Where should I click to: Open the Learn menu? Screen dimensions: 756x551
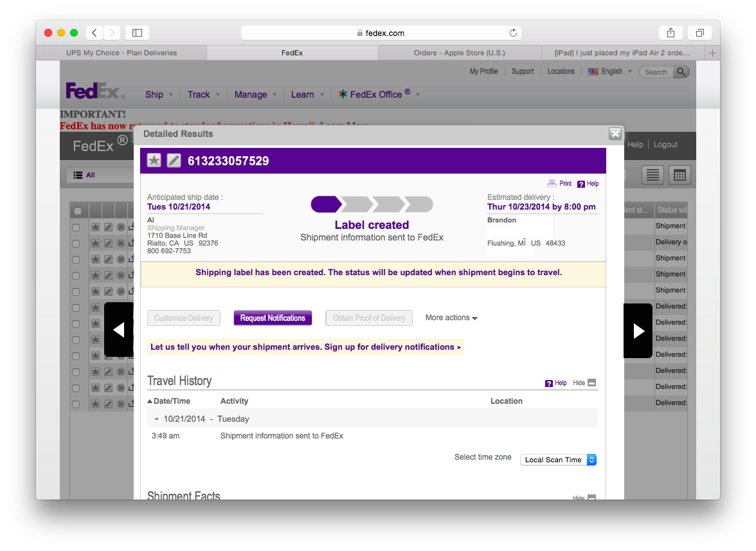(x=307, y=95)
